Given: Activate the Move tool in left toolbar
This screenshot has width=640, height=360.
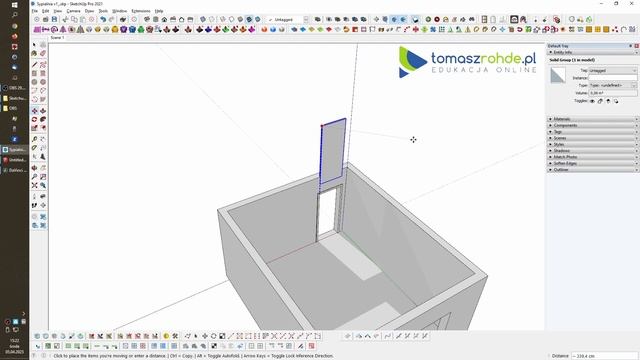Looking at the screenshot, I should tap(34, 111).
